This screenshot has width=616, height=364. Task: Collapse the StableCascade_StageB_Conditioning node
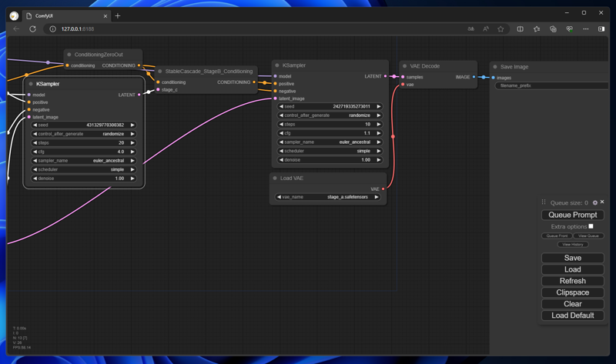point(160,71)
